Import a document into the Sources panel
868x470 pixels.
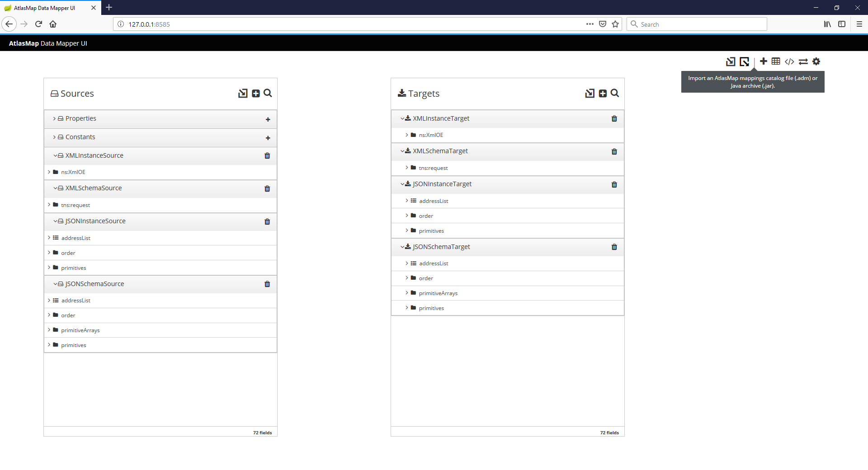[243, 93]
